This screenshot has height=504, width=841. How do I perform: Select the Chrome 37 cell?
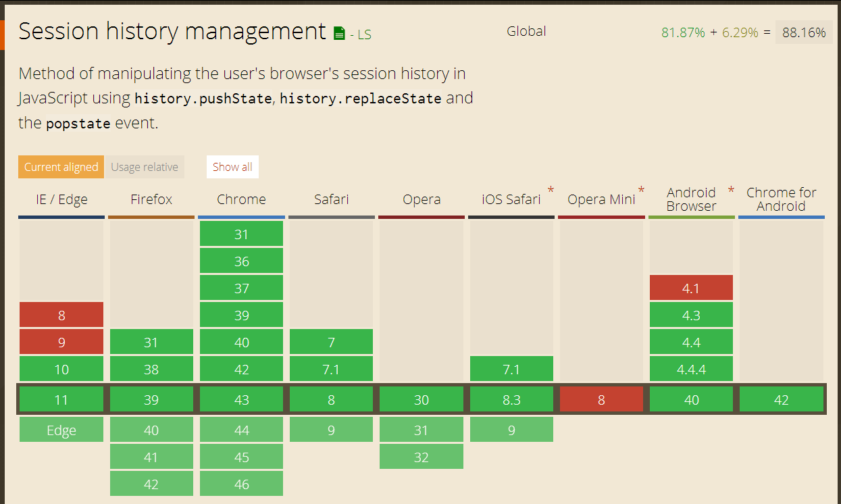pos(241,288)
